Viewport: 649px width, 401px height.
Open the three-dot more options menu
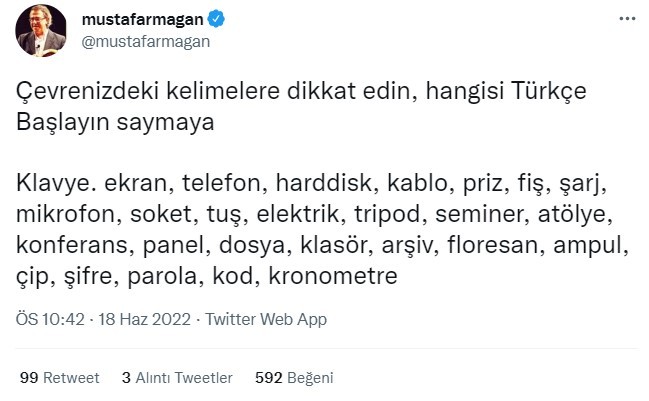[x=627, y=19]
